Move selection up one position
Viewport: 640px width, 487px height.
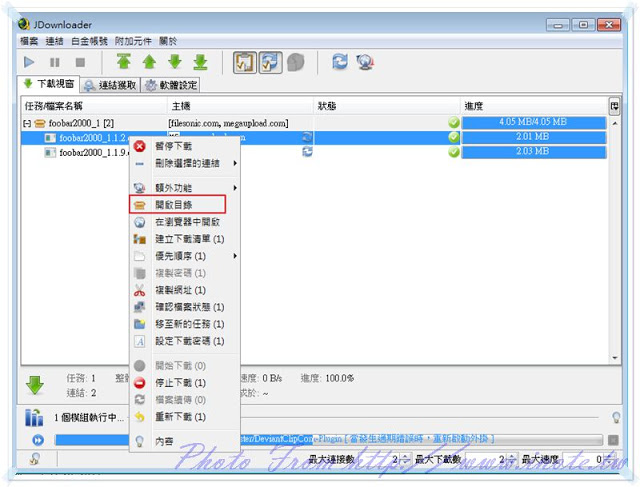(149, 62)
